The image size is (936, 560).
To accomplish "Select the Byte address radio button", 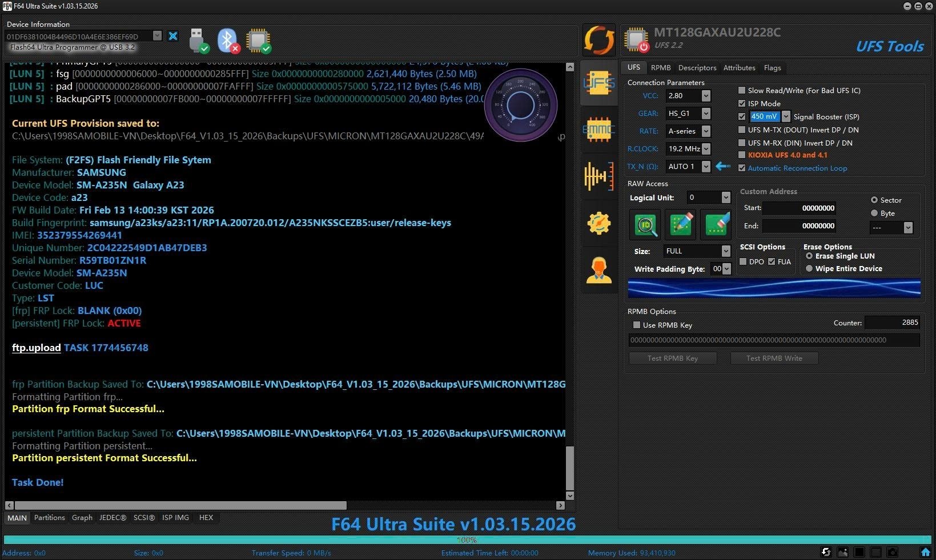I will [874, 213].
